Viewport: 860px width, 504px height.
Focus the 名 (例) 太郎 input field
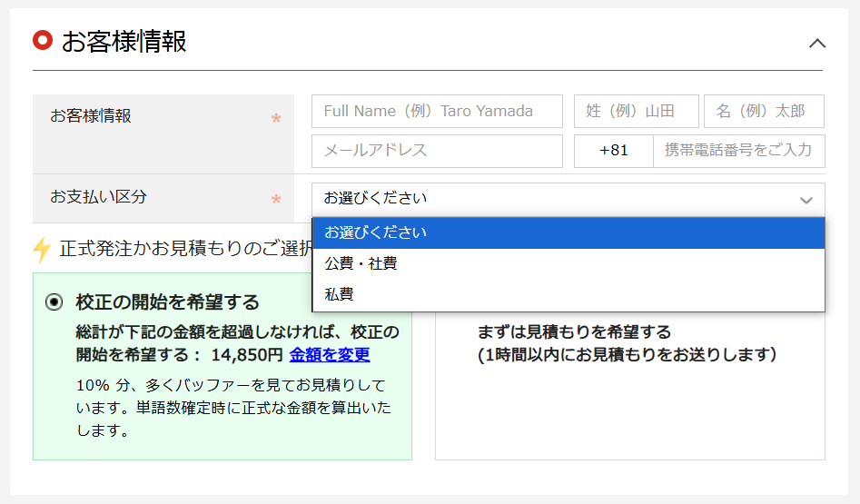pyautogui.click(x=764, y=112)
